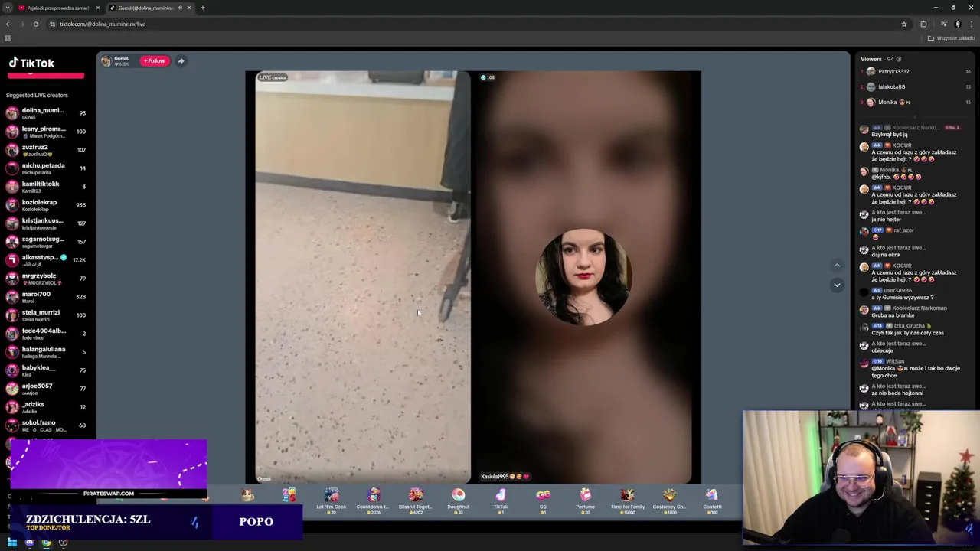Viewport: 980px width, 551px height.
Task: Send the Costumey gift
Action: pyautogui.click(x=670, y=500)
